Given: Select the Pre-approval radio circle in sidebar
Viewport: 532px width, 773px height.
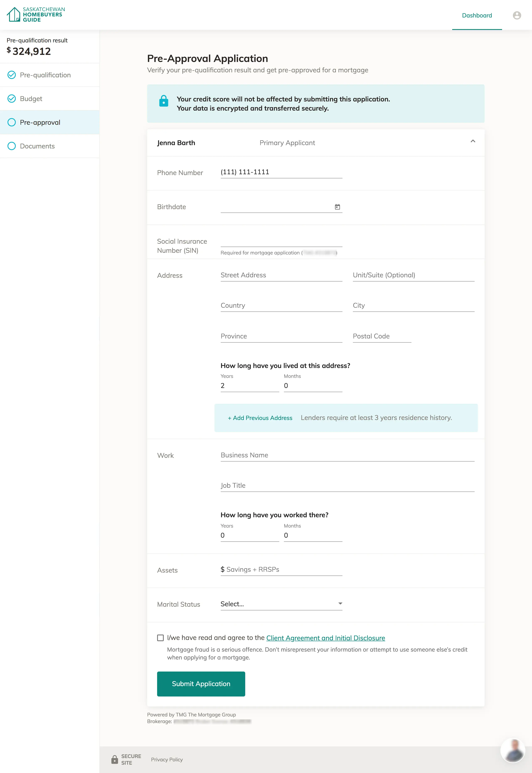Looking at the screenshot, I should (x=12, y=122).
